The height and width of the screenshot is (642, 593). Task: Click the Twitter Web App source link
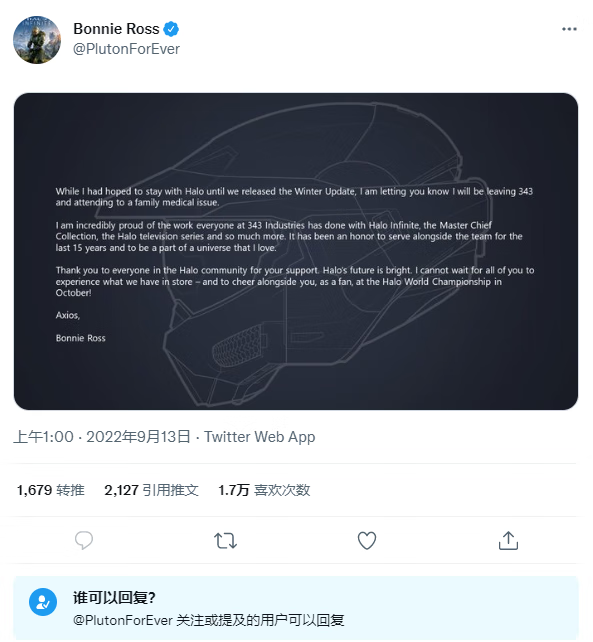pos(260,437)
